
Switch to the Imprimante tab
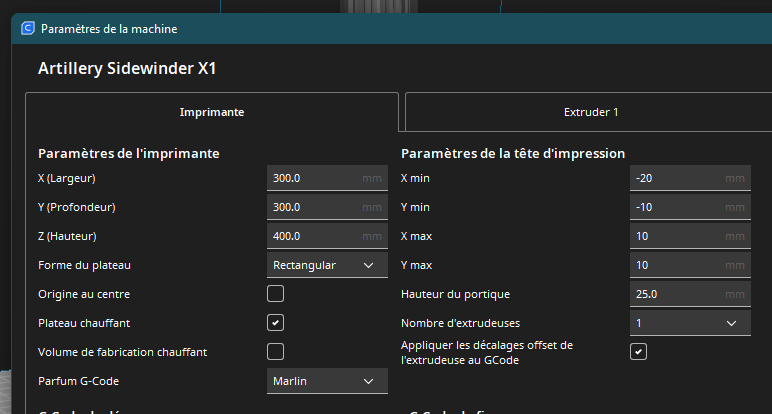[211, 112]
